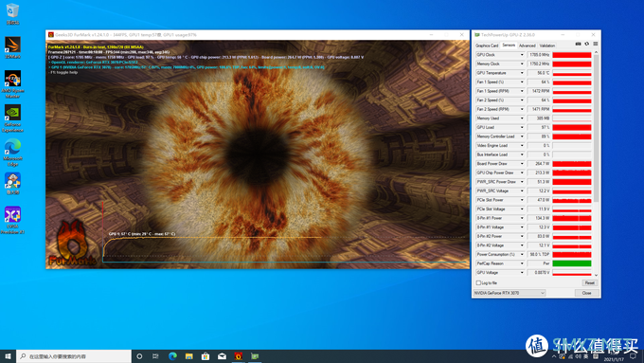Image resolution: width=644 pixels, height=363 pixels.
Task: Click the Windows taskbar search box
Action: 74,356
